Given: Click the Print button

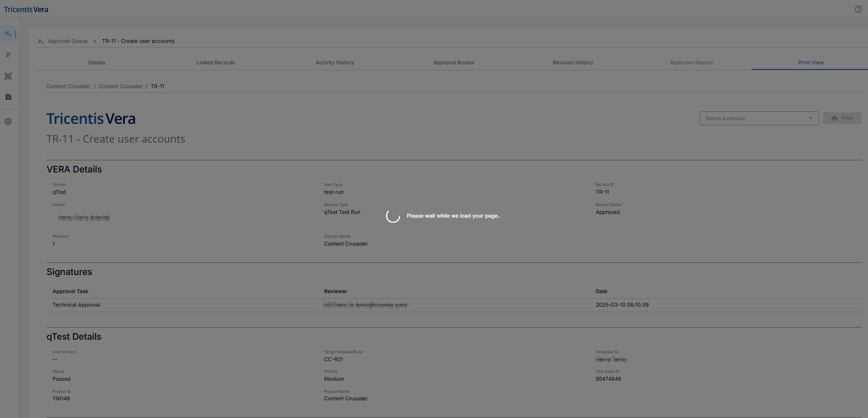Looking at the screenshot, I should pyautogui.click(x=842, y=118).
